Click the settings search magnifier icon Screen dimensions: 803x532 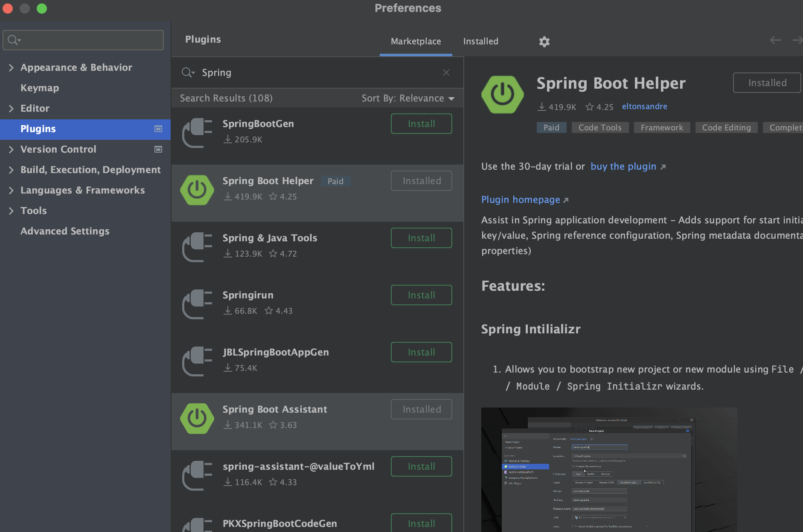click(x=14, y=40)
